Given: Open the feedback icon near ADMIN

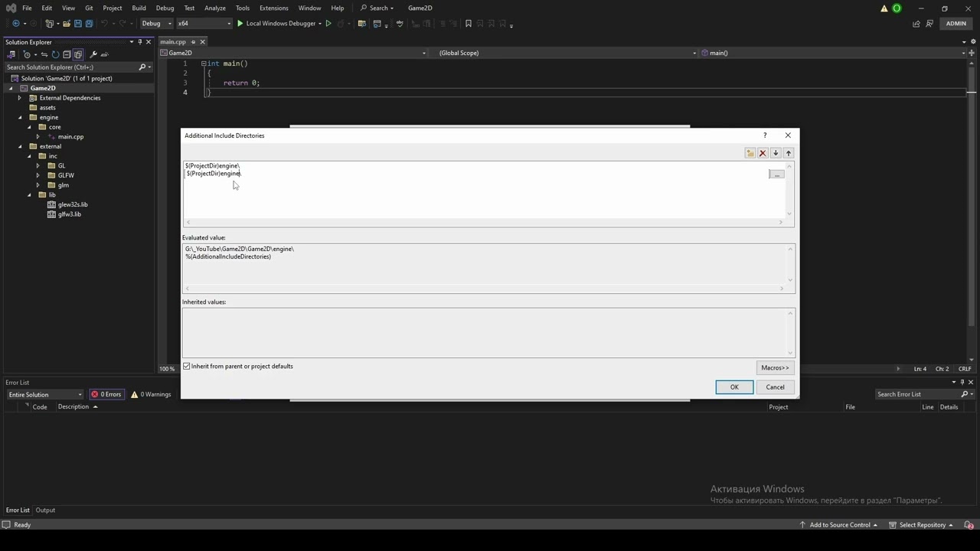Looking at the screenshot, I should click(x=930, y=24).
